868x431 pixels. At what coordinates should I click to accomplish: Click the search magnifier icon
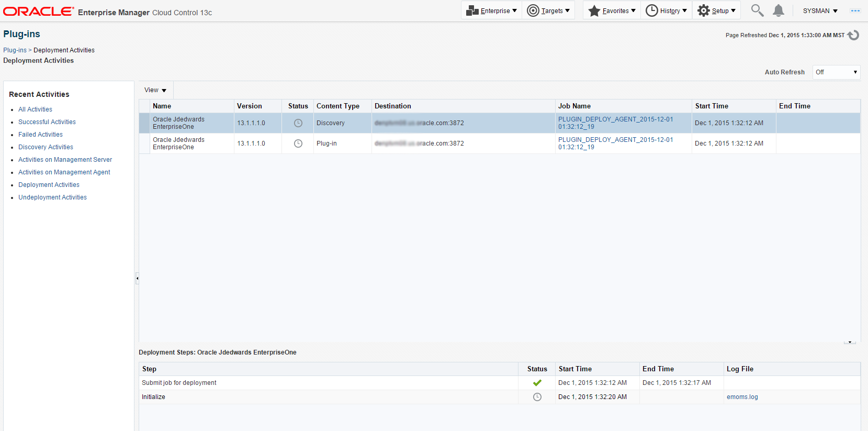pyautogui.click(x=757, y=10)
